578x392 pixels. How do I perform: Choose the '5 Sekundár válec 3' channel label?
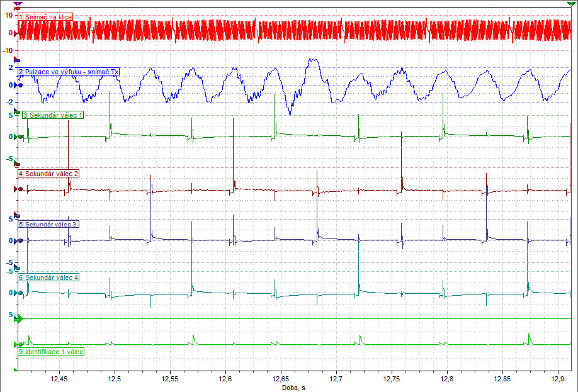tap(48, 224)
